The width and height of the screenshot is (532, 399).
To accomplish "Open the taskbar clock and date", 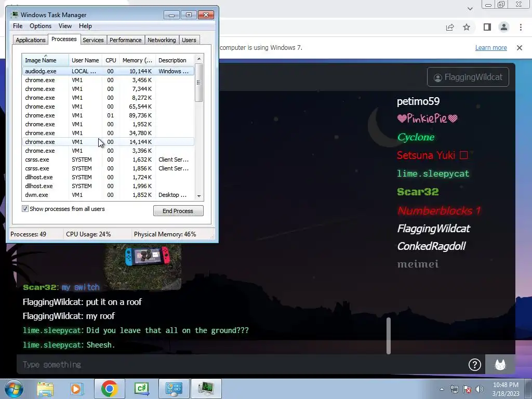I will pos(506,389).
